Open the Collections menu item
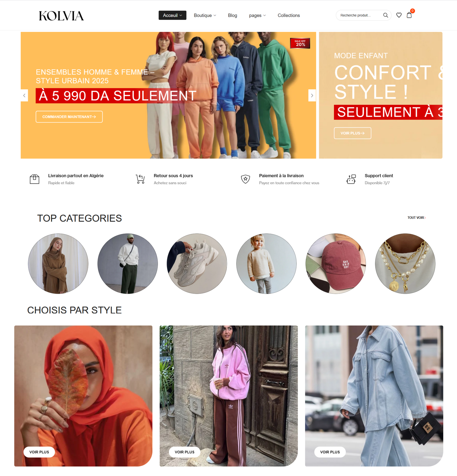457x476 pixels. coord(289,15)
